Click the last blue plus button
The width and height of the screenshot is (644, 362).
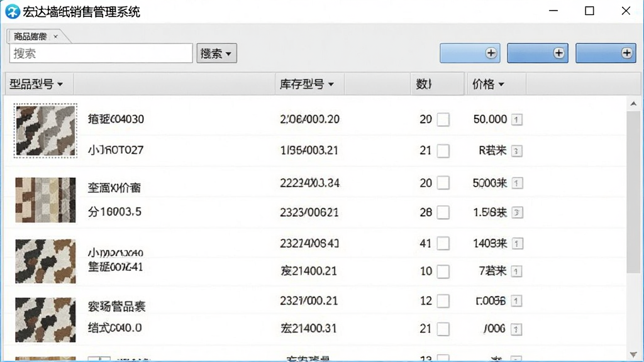(x=606, y=53)
